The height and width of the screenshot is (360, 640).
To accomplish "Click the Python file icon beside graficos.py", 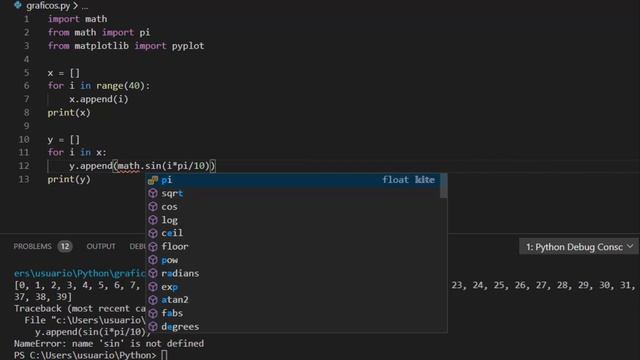I will click(x=18, y=5).
